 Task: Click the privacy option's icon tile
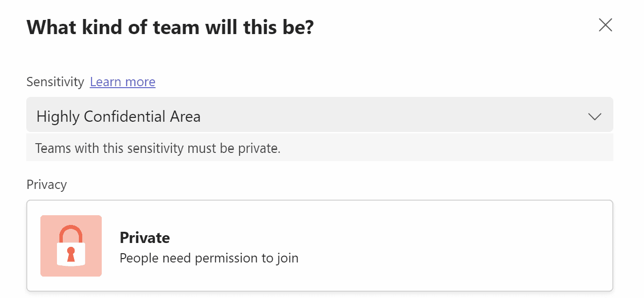pos(71,246)
